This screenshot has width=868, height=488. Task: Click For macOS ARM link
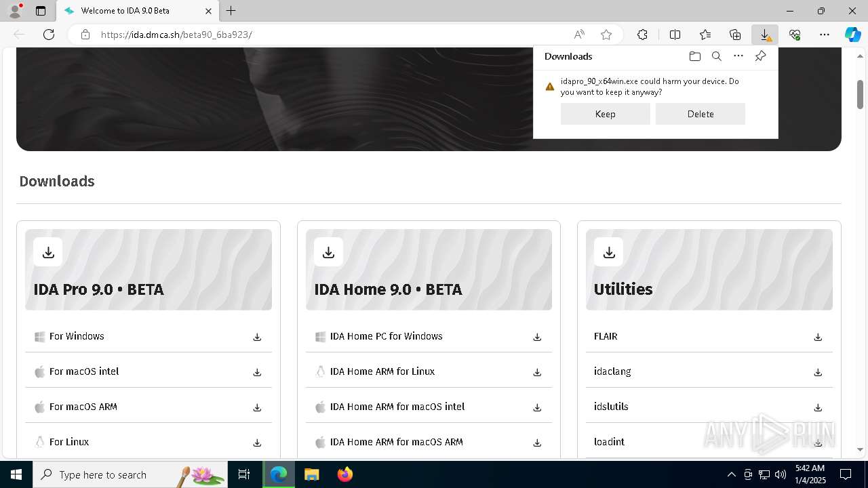coord(83,407)
